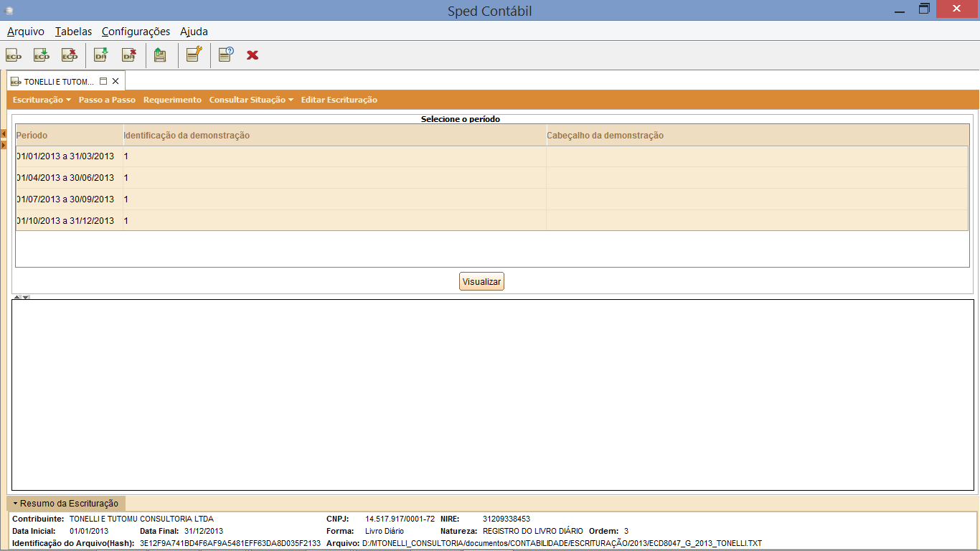Screen dimensions: 980x551
Task: Open the Arquivo menu
Action: [26, 32]
